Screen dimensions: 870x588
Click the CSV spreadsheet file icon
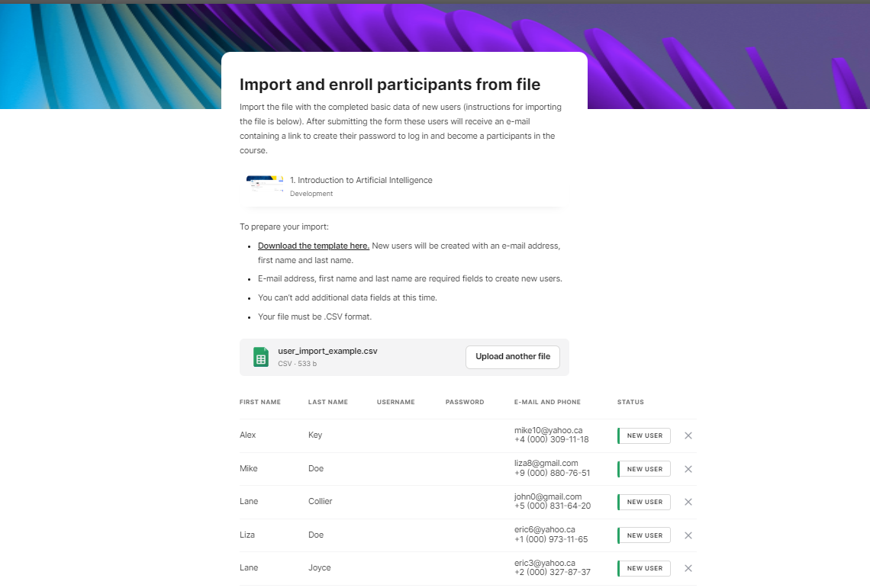pos(261,357)
